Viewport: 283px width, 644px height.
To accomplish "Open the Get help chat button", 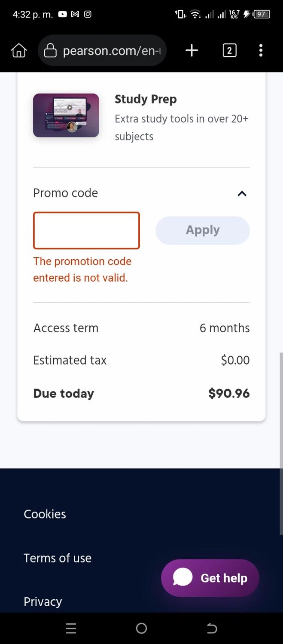I will (210, 578).
